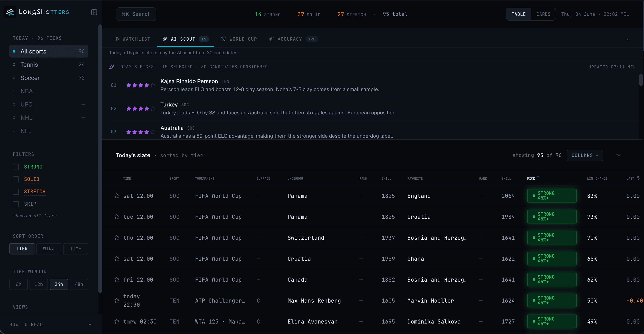Select NBA in sports list
This screenshot has height=334, width=644.
pos(49,91)
